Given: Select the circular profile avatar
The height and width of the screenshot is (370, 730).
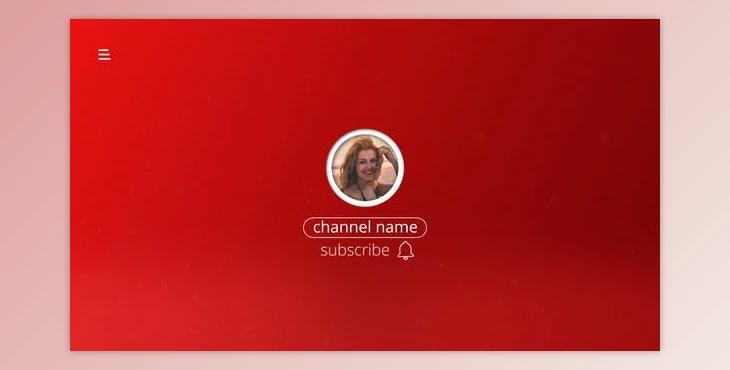Looking at the screenshot, I should (x=365, y=168).
